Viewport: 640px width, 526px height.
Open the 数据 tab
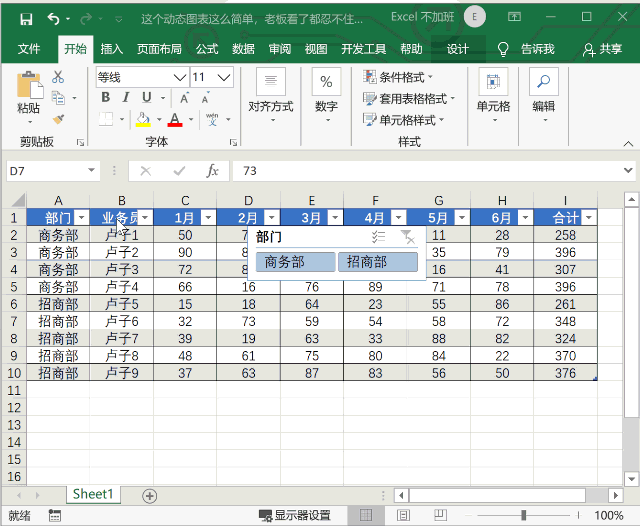pyautogui.click(x=243, y=49)
